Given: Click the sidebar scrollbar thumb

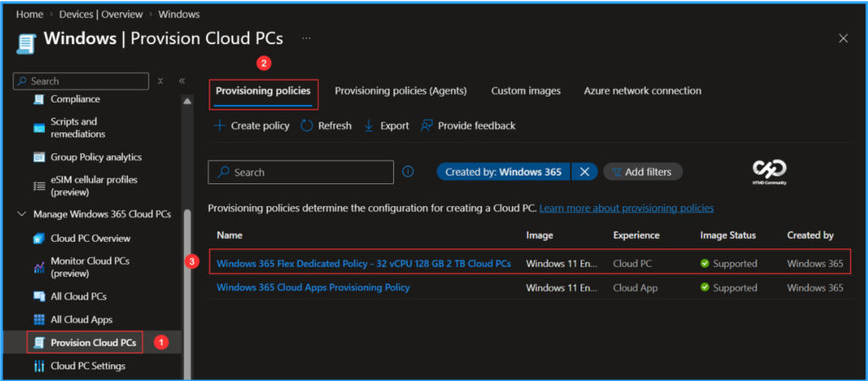Looking at the screenshot, I should pos(187,294).
